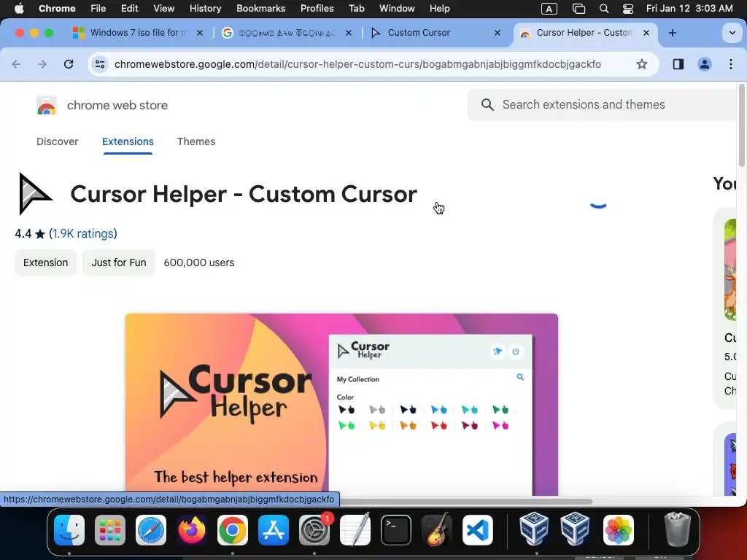Image resolution: width=747 pixels, height=560 pixels.
Task: Close the Windows 7 iso file tab
Action: point(200,32)
